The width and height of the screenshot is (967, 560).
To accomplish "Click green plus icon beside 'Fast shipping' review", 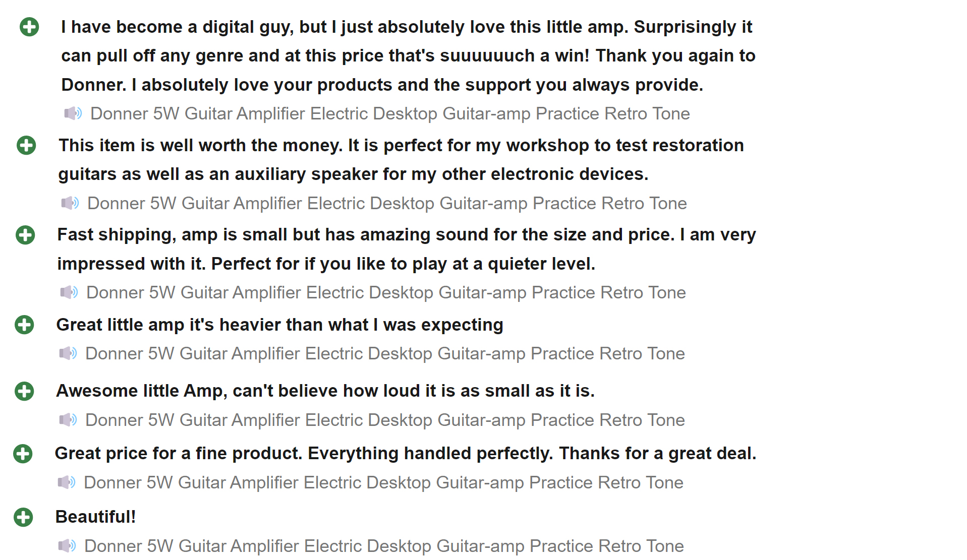I will (25, 235).
